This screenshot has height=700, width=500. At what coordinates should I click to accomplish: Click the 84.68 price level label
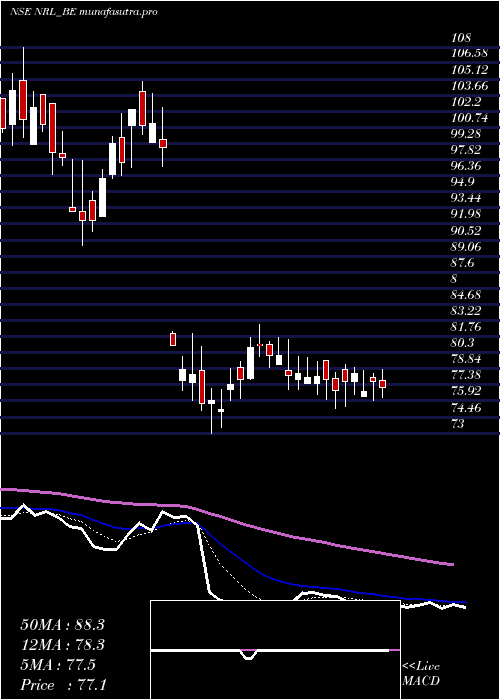(467, 295)
